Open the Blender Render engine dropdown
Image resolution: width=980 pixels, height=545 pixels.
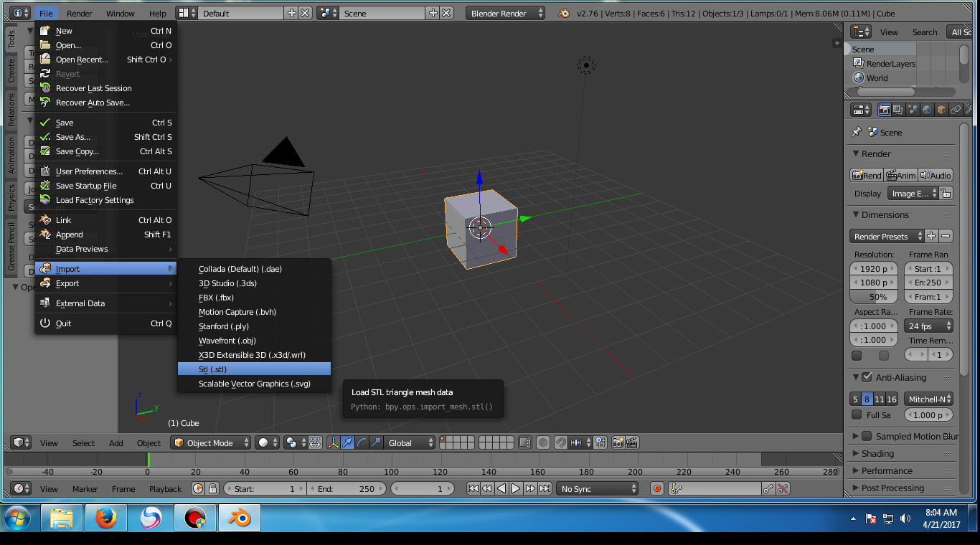(505, 13)
